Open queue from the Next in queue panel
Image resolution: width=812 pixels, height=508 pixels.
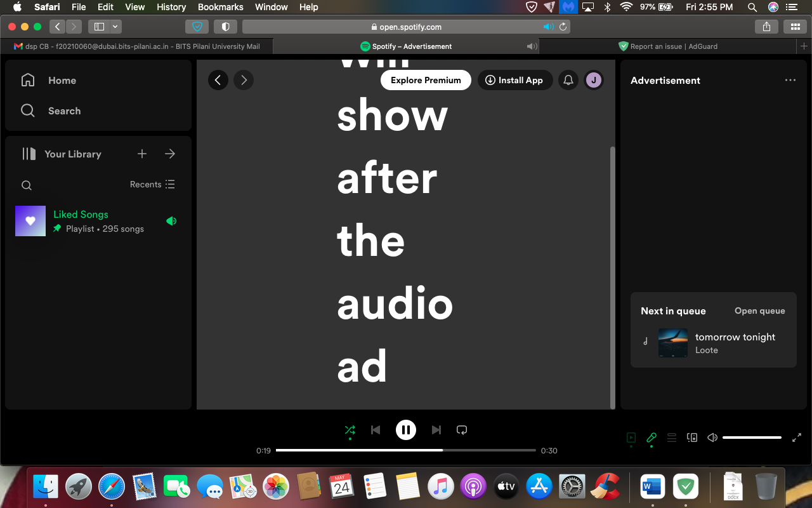(759, 311)
